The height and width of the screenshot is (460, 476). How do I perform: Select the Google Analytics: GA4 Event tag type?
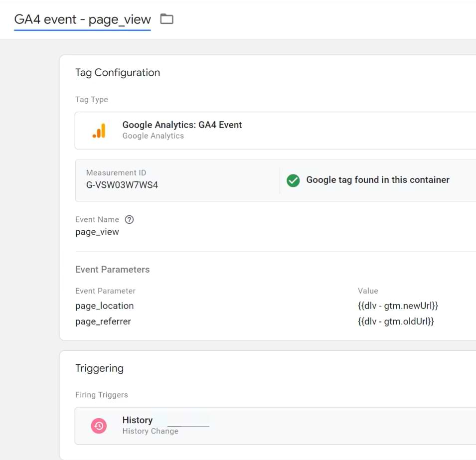coord(182,125)
